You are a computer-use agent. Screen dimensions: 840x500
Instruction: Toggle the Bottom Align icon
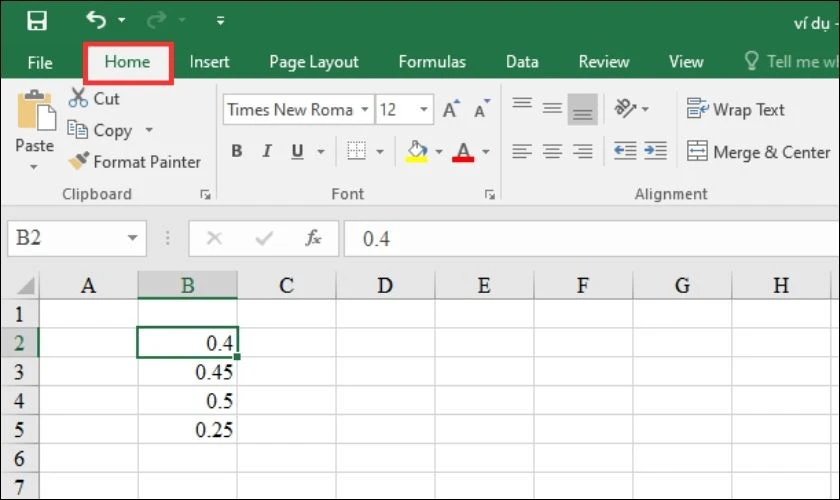click(583, 109)
